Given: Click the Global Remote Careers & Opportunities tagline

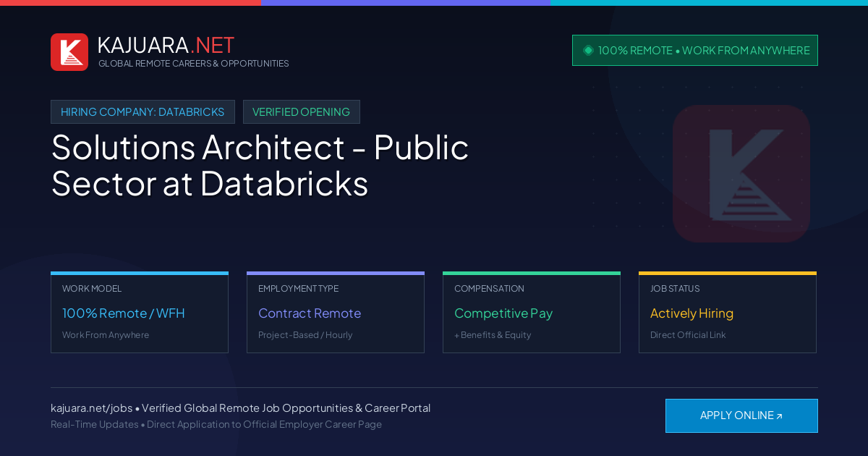Looking at the screenshot, I should pyautogui.click(x=193, y=64).
